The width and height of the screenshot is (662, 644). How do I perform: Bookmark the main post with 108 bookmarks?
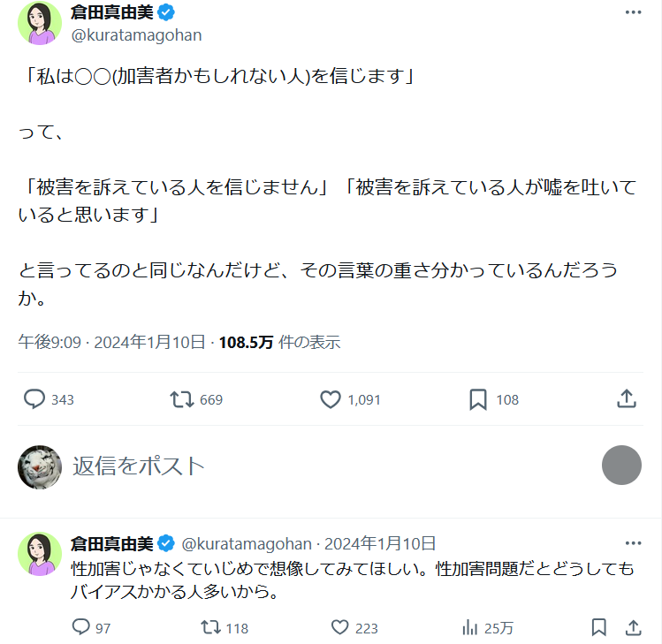[x=478, y=399]
